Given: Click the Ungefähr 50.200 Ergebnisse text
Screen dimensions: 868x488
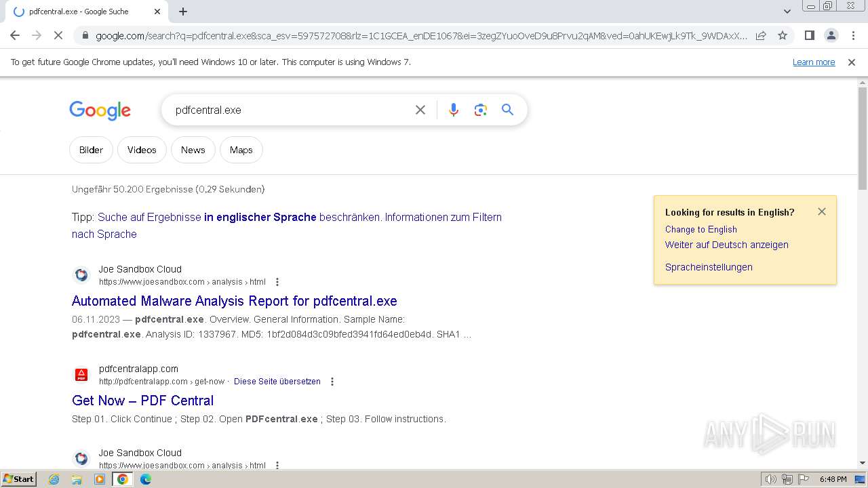Looking at the screenshot, I should [x=168, y=189].
